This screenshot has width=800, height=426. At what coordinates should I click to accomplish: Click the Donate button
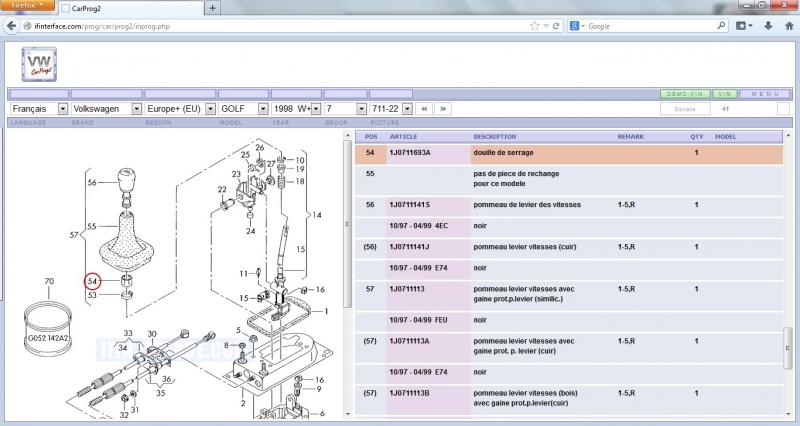[685, 109]
